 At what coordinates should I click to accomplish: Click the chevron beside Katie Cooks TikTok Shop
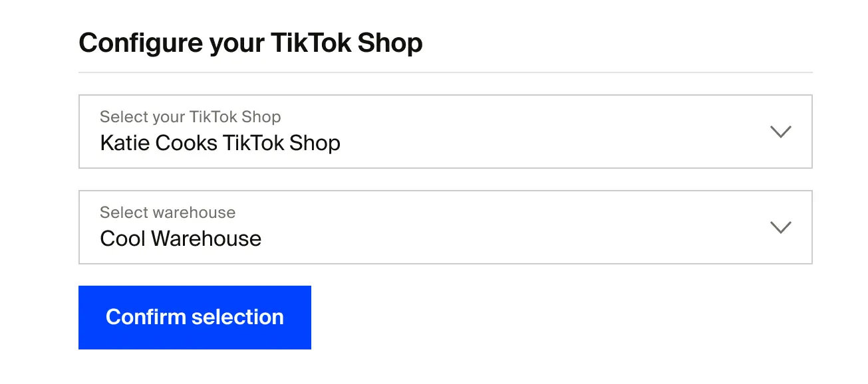782,131
